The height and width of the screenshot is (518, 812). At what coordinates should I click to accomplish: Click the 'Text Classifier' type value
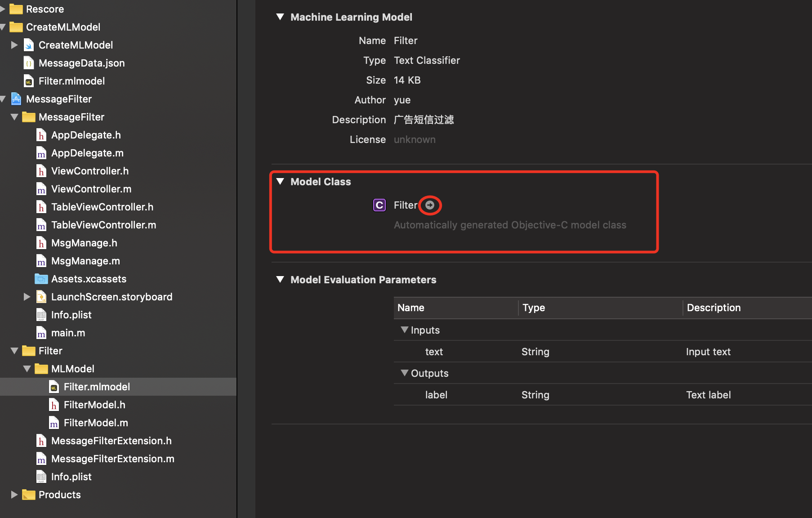427,60
